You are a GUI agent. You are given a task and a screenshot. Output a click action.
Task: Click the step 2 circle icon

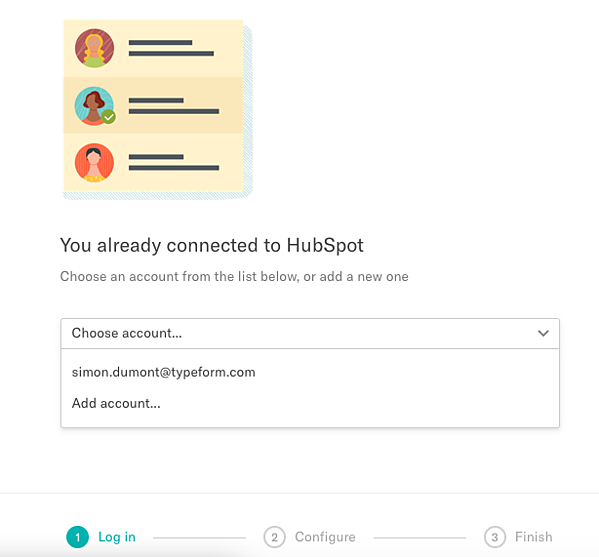(274, 537)
